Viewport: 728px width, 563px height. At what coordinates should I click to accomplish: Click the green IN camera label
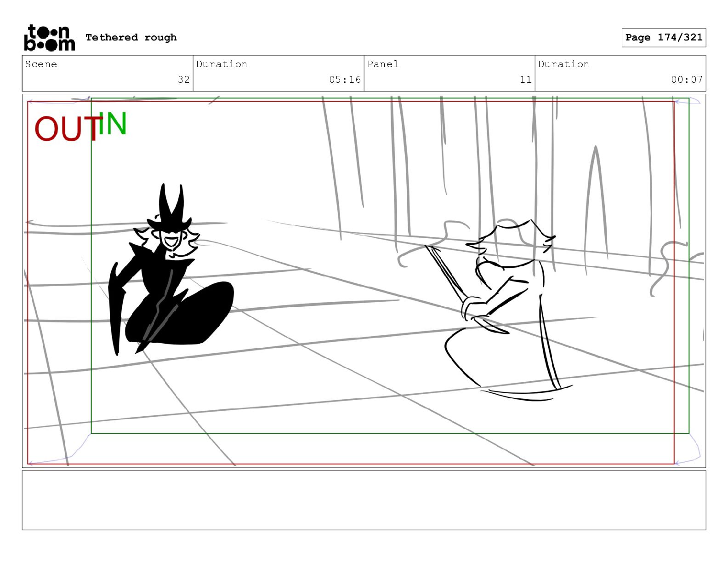point(113,123)
